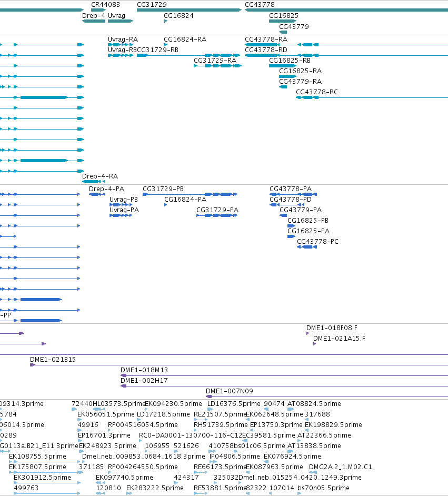Click the EK076924.5prime EST label
This screenshot has width=448, height=496.
point(292,457)
